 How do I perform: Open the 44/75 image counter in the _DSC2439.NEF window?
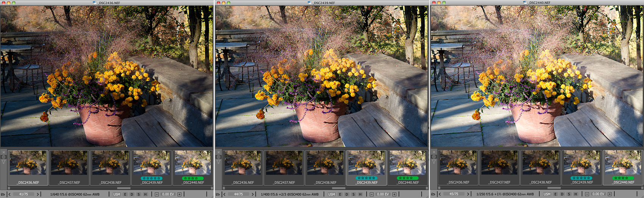click(238, 194)
